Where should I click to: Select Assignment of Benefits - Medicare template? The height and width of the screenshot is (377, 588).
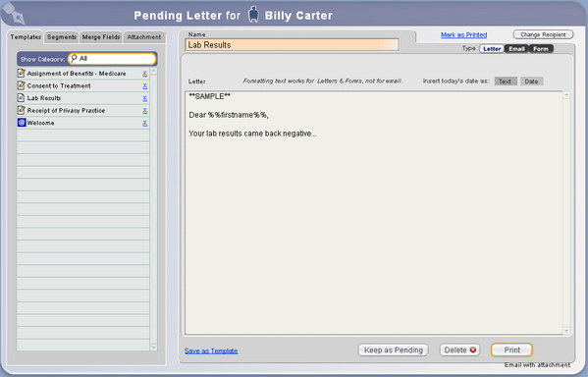click(82, 74)
